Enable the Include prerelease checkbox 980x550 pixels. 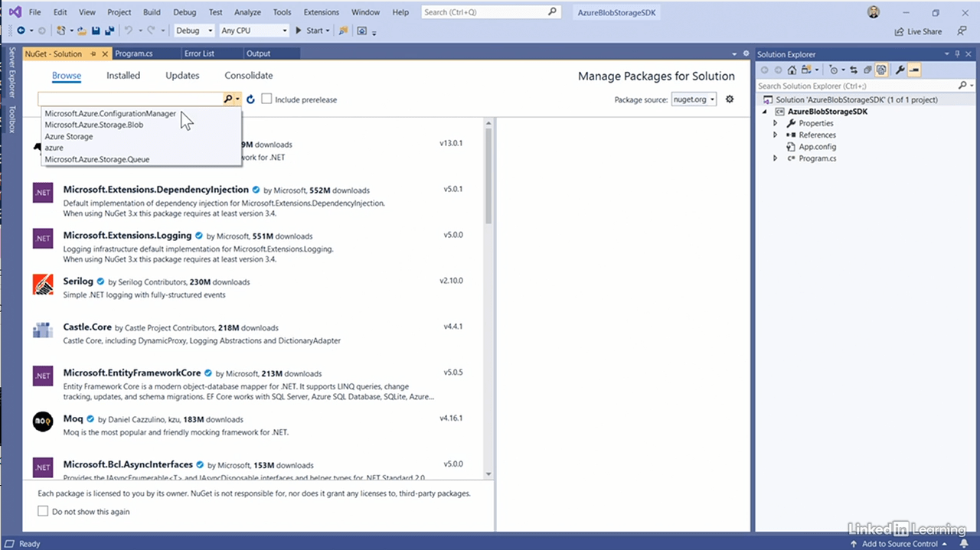[x=266, y=99]
